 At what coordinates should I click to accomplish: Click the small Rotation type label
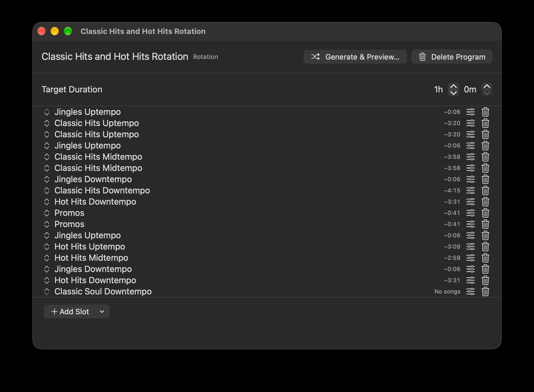pyautogui.click(x=205, y=57)
